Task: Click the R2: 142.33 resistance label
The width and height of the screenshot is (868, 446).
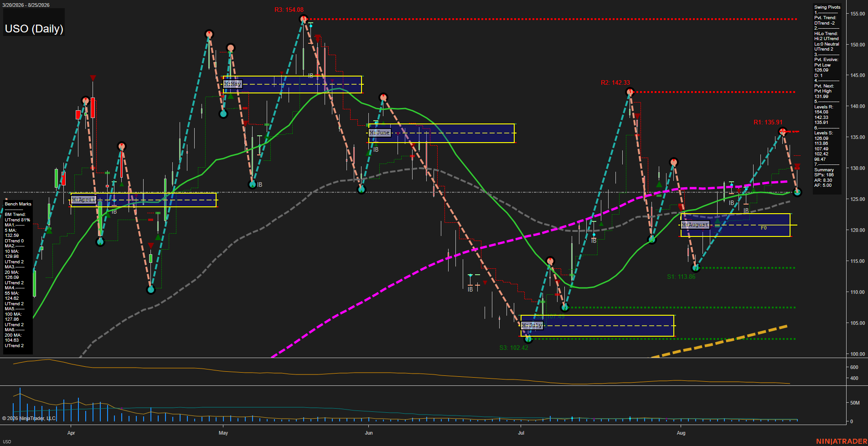Action: pyautogui.click(x=615, y=82)
